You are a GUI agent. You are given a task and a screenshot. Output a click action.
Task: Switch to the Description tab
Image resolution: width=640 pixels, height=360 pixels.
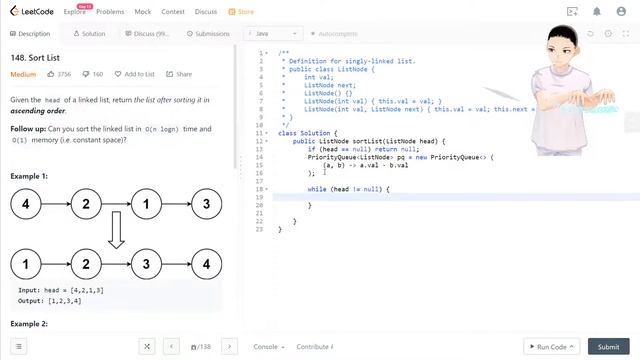30,33
